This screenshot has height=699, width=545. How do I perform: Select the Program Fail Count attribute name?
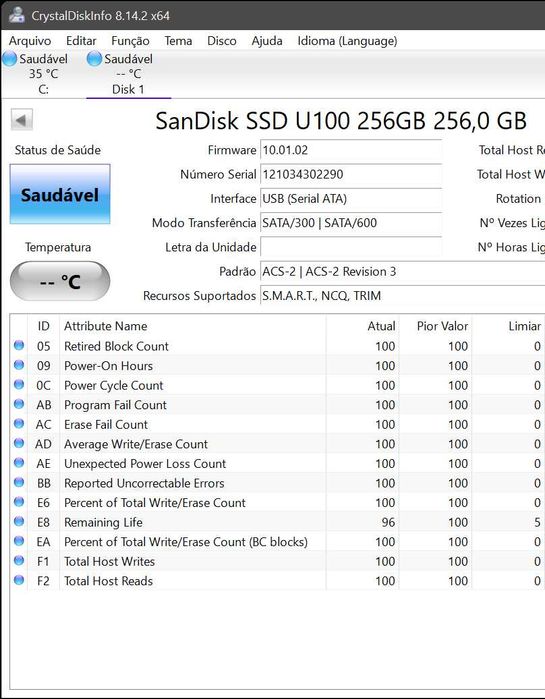click(115, 405)
